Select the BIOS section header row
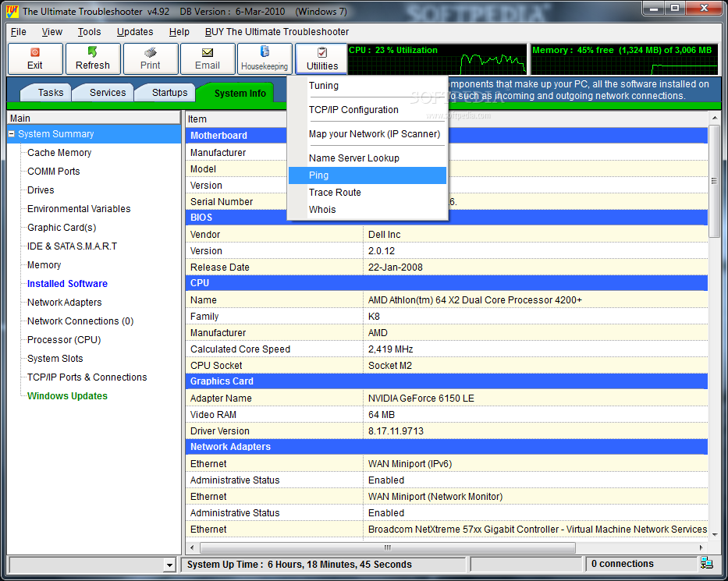This screenshot has width=728, height=581. [x=446, y=217]
